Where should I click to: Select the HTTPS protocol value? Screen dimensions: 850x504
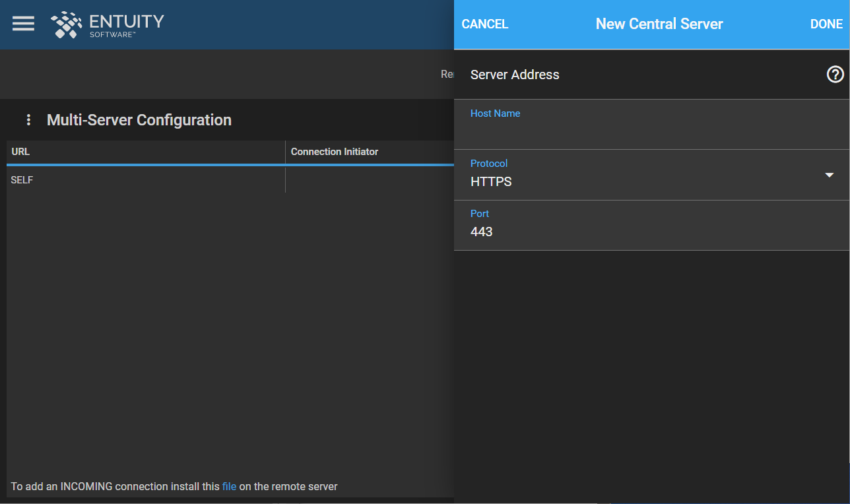[491, 181]
